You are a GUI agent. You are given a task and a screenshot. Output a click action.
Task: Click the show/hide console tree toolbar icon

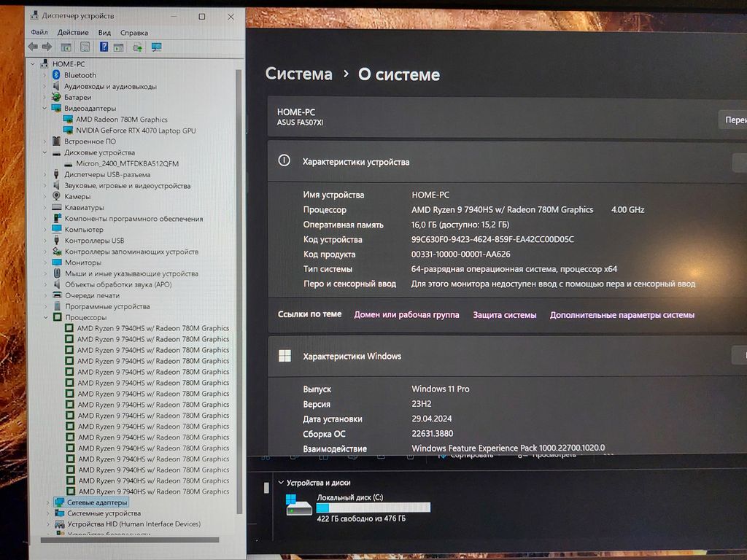click(x=66, y=47)
